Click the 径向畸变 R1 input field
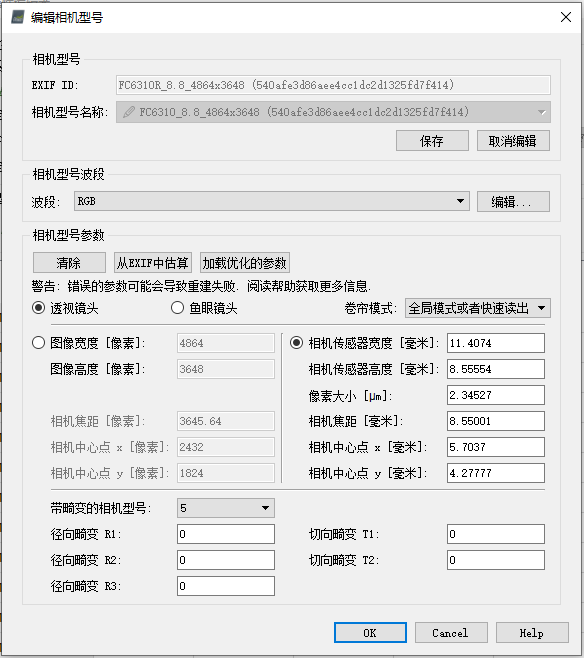The image size is (584, 658). [x=226, y=534]
